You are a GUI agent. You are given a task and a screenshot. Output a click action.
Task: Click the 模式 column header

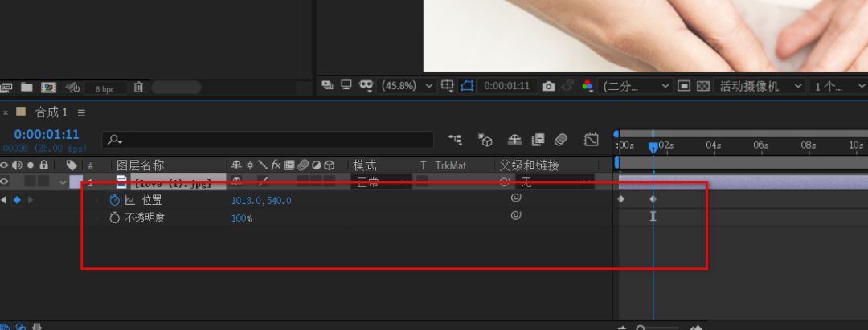pos(365,165)
